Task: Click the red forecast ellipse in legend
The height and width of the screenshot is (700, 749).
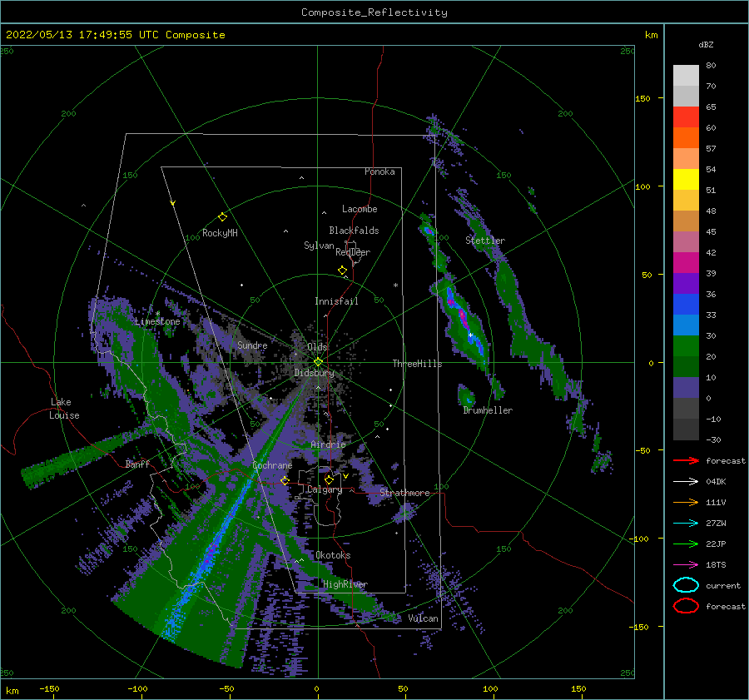Action: (686, 606)
